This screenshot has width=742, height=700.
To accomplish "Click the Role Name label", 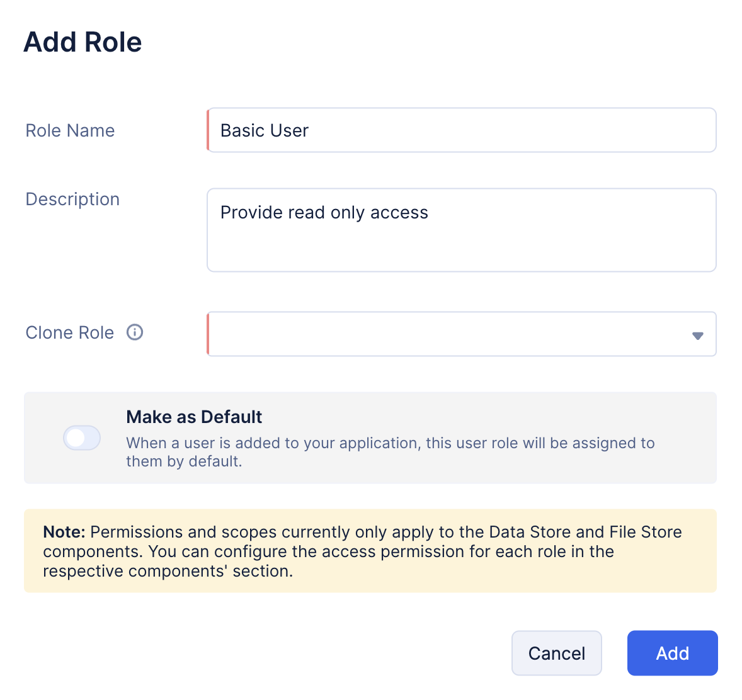I will 70,130.
